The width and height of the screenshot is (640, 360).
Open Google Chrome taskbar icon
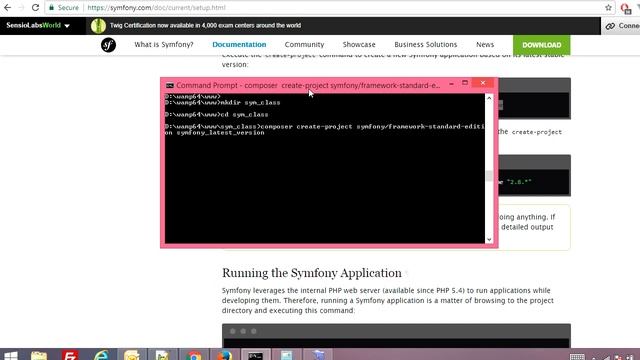(x=194, y=356)
